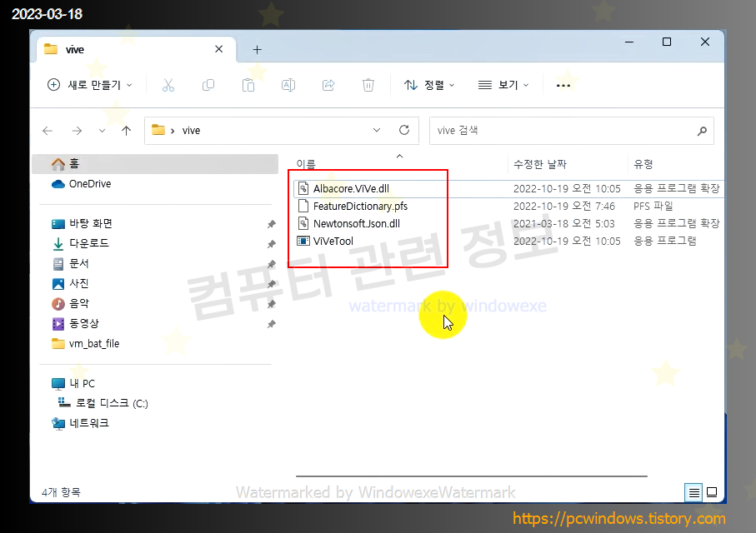This screenshot has height=533, width=756.
Task: Click pin icon beside Videos (동영상)
Action: (272, 324)
